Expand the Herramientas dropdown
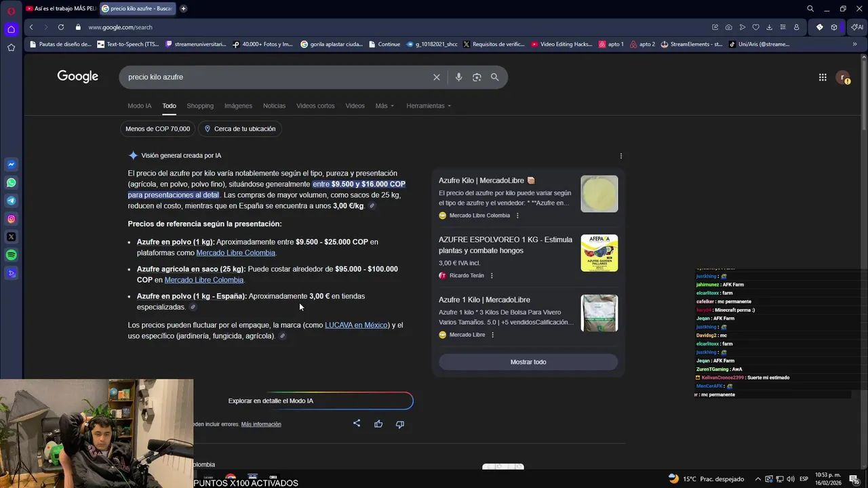Viewport: 868px width, 488px height. 429,106
